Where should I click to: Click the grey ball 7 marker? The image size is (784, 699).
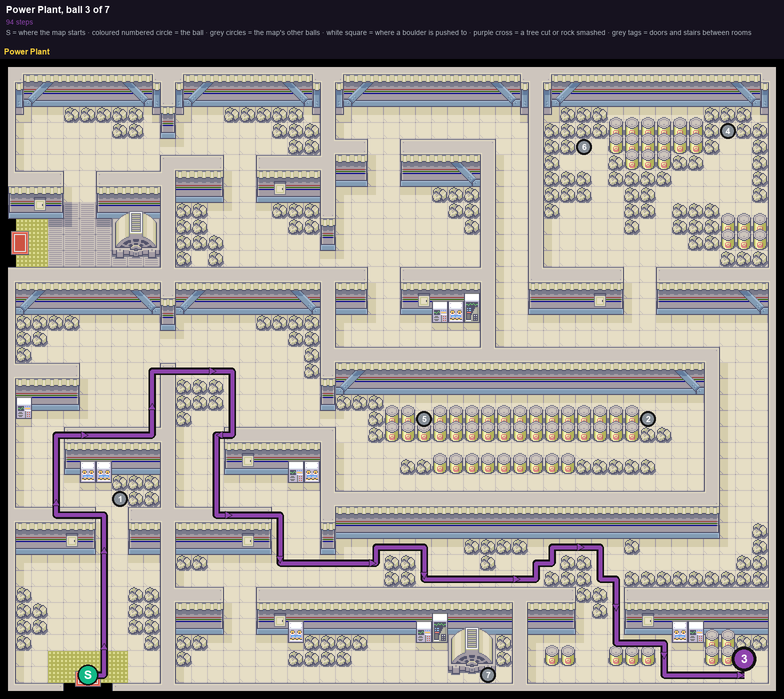click(488, 675)
